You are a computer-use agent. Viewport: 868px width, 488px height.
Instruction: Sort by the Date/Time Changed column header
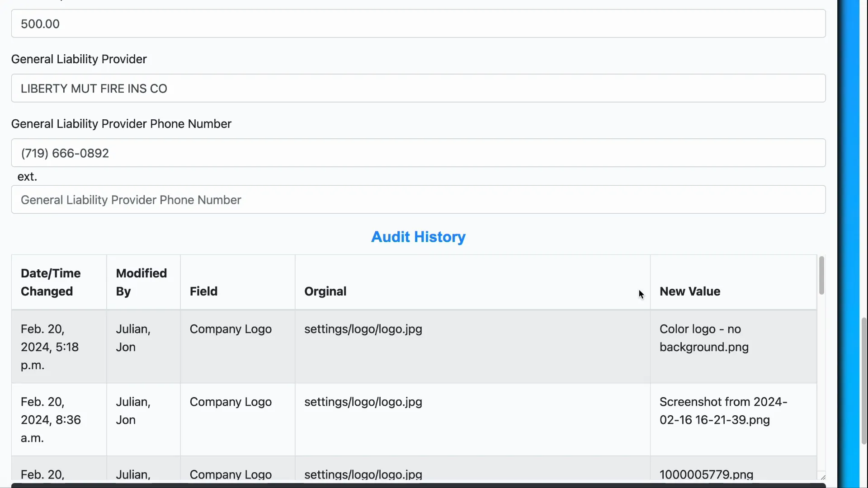coord(51,282)
